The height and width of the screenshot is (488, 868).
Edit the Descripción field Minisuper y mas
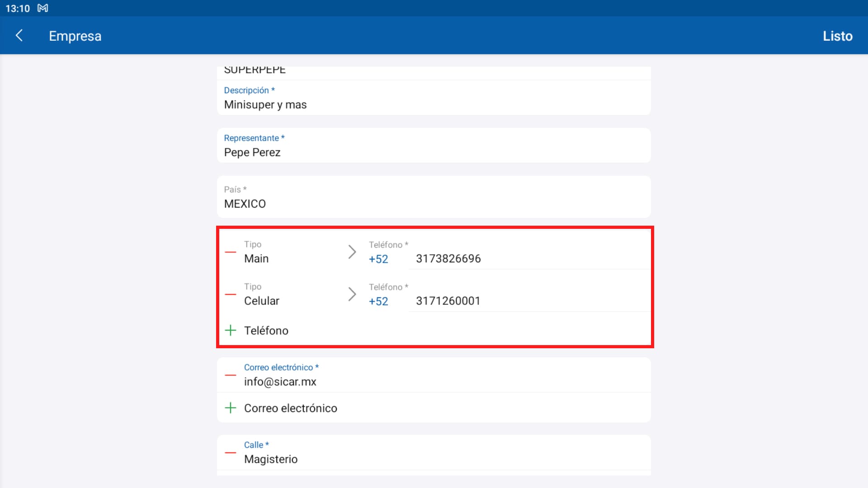click(x=433, y=104)
